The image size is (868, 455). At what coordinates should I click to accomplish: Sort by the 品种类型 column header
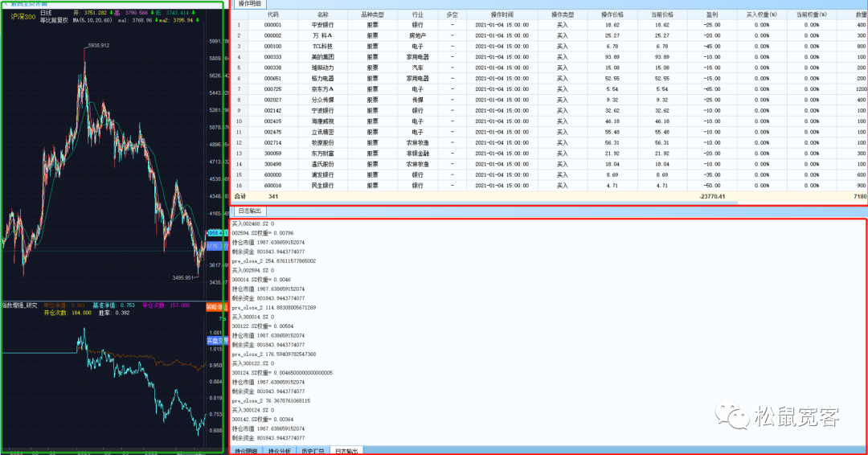[372, 15]
